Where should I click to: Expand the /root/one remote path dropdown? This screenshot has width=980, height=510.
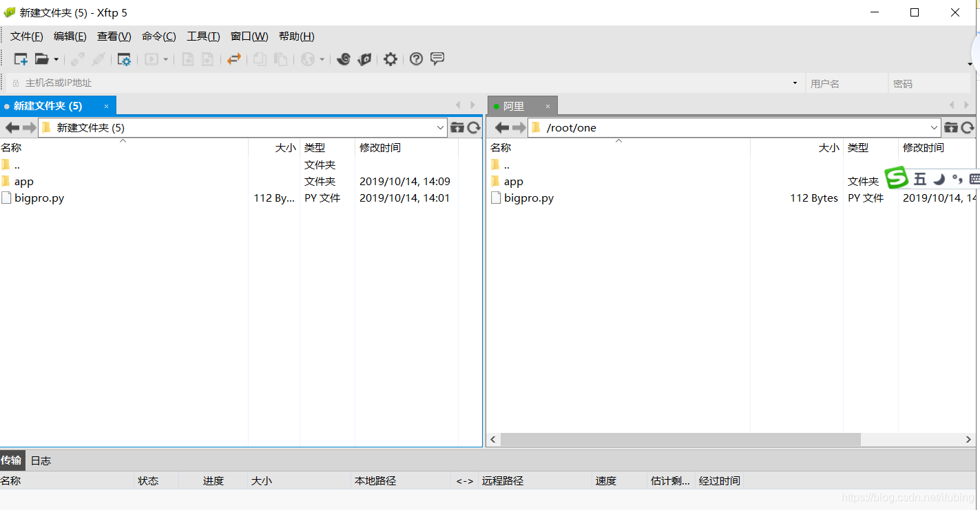pyautogui.click(x=935, y=127)
